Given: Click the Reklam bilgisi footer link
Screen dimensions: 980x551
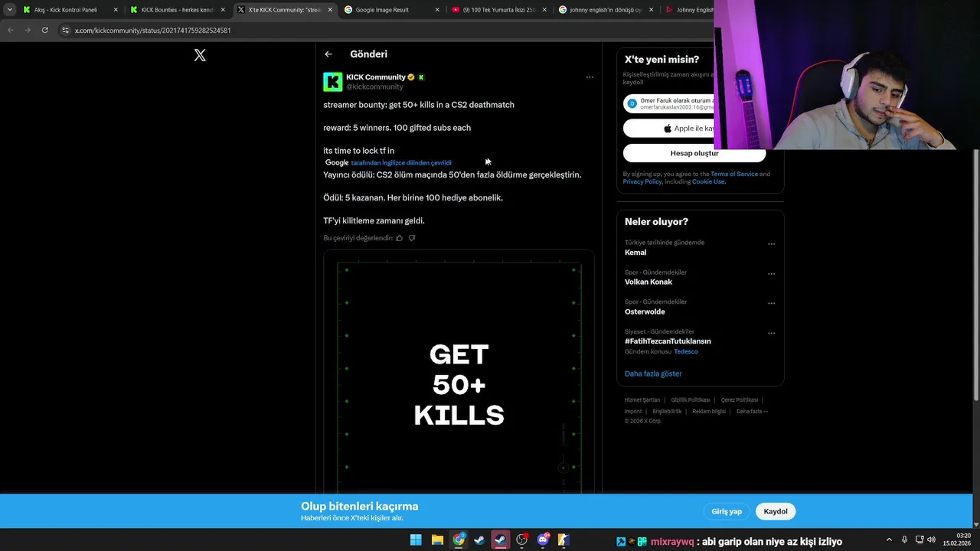Looking at the screenshot, I should tap(709, 412).
